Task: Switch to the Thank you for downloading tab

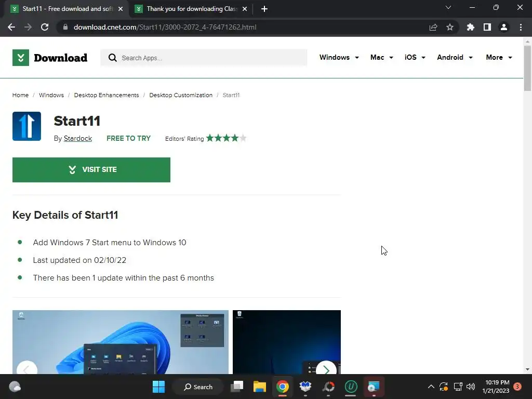Action: coord(191,9)
